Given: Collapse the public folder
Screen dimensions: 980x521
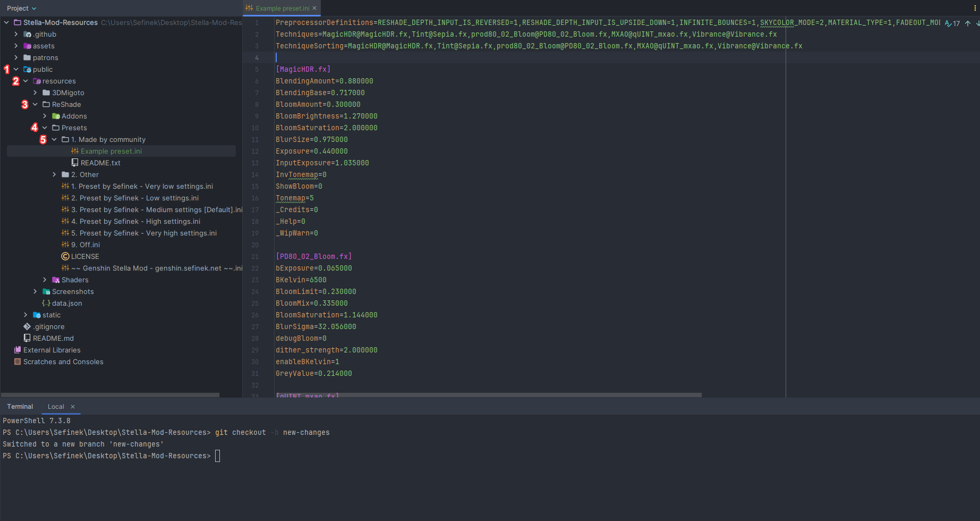Looking at the screenshot, I should pyautogui.click(x=16, y=69).
